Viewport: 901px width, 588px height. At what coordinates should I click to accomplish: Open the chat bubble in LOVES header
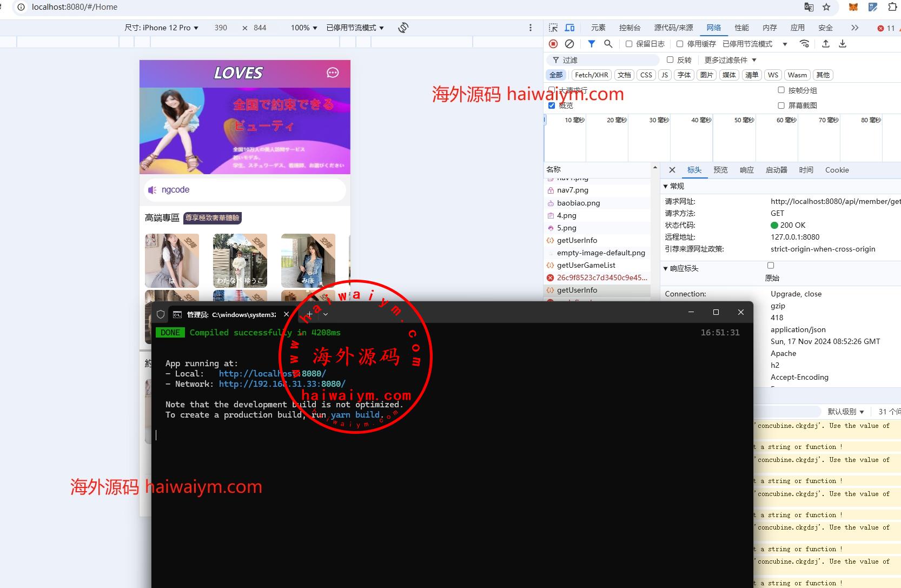tap(333, 73)
